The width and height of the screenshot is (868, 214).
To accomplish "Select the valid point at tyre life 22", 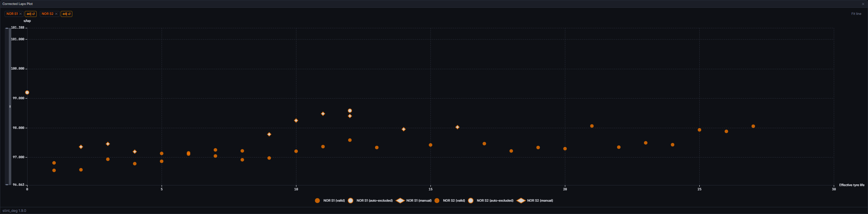I will tap(619, 147).
